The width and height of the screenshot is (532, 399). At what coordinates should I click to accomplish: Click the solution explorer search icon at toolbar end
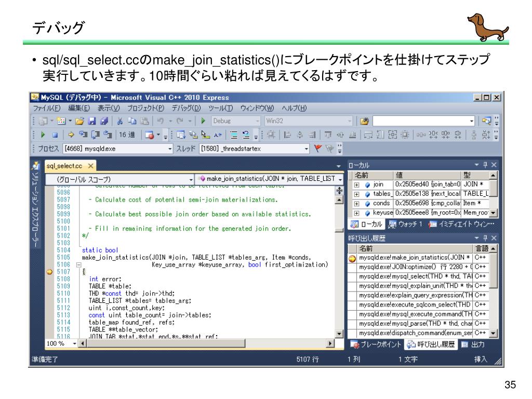486,121
